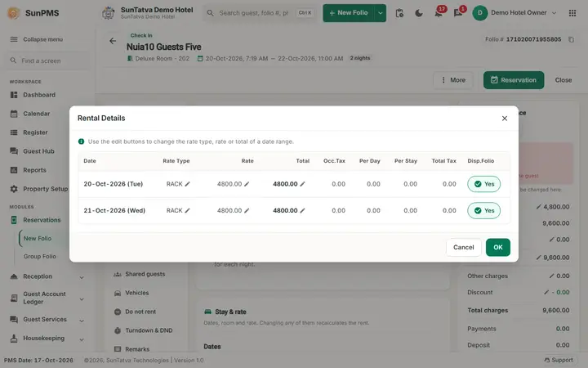Open Guest Hub in sidebar
The image size is (588, 368).
coord(38,151)
